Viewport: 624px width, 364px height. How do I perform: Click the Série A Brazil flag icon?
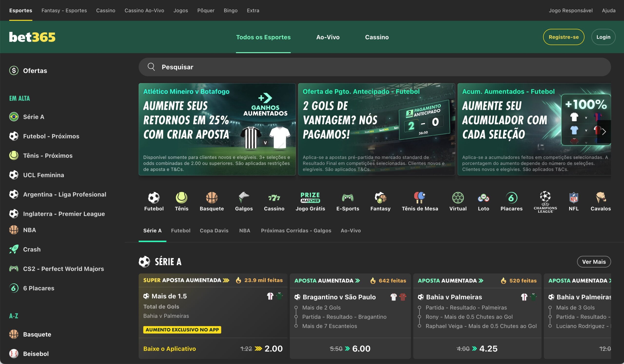coord(14,116)
